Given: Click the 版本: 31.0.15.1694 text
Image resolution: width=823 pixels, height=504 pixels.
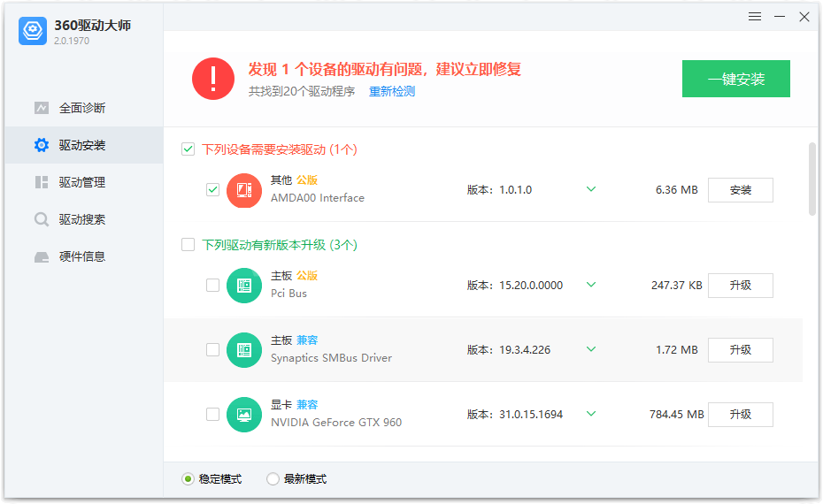Looking at the screenshot, I should tap(515, 415).
